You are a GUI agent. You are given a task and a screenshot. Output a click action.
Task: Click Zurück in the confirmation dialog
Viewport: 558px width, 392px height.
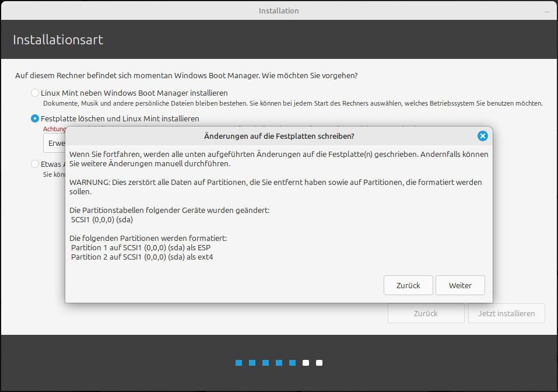point(408,285)
